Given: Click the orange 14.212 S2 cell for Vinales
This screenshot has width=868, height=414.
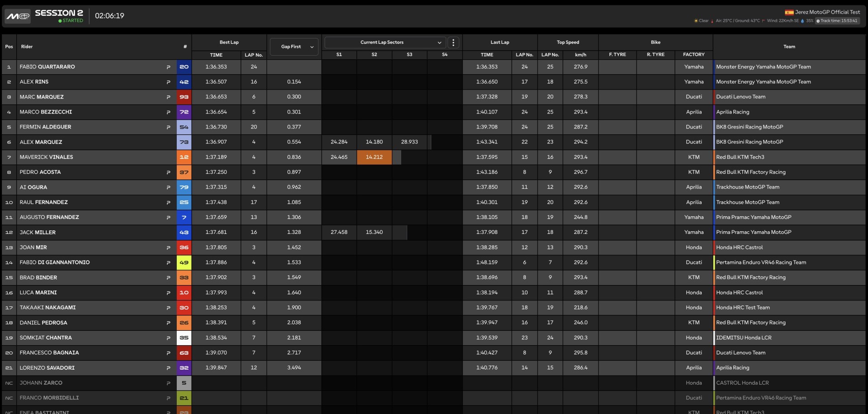Looking at the screenshot, I should (x=374, y=157).
